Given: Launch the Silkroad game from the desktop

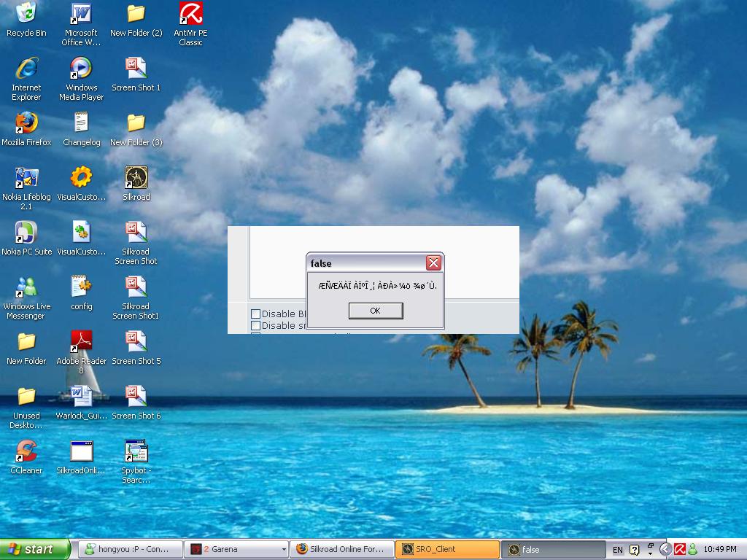Looking at the screenshot, I should [136, 179].
